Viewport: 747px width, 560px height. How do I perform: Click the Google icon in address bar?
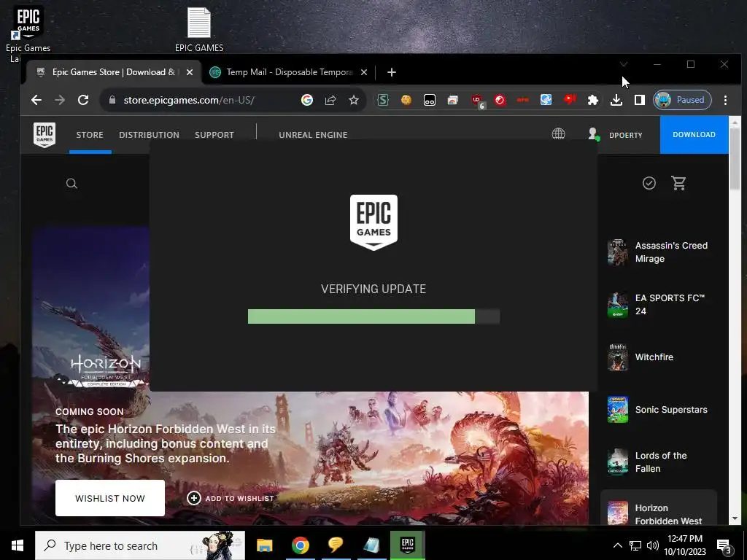pos(307,100)
